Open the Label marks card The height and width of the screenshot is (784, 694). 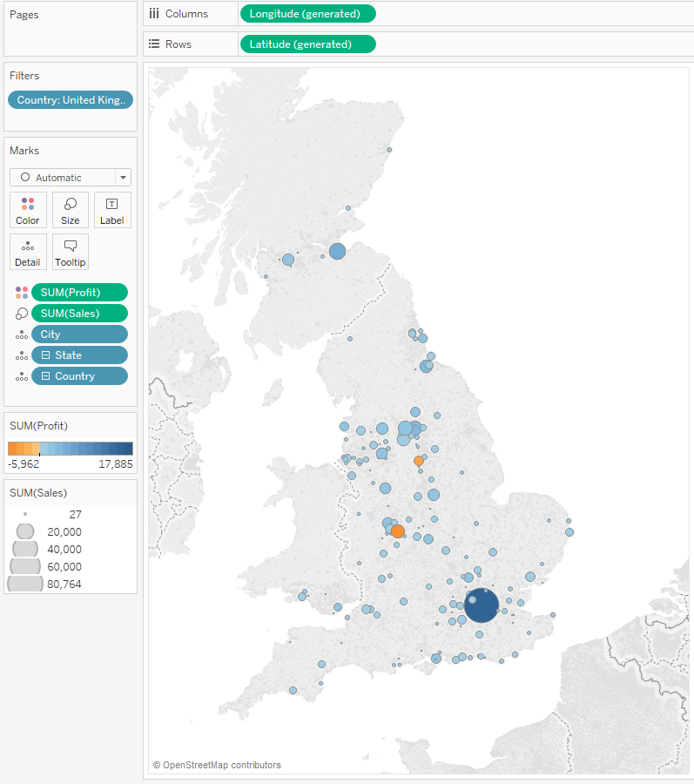click(112, 210)
